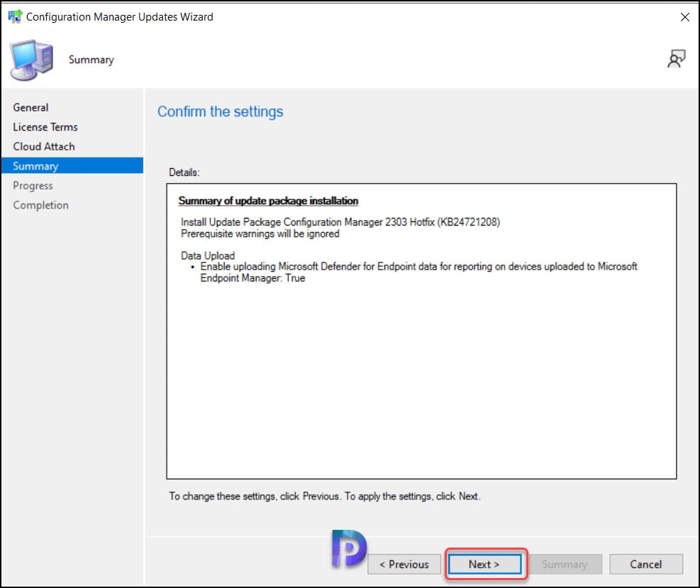This screenshot has width=700, height=588.
Task: Click the 'Install Update Package' hotfix line
Action: (x=340, y=222)
